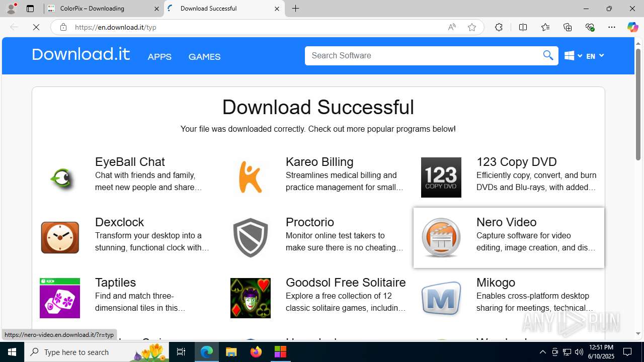Open the Edge profile icon

11,9
